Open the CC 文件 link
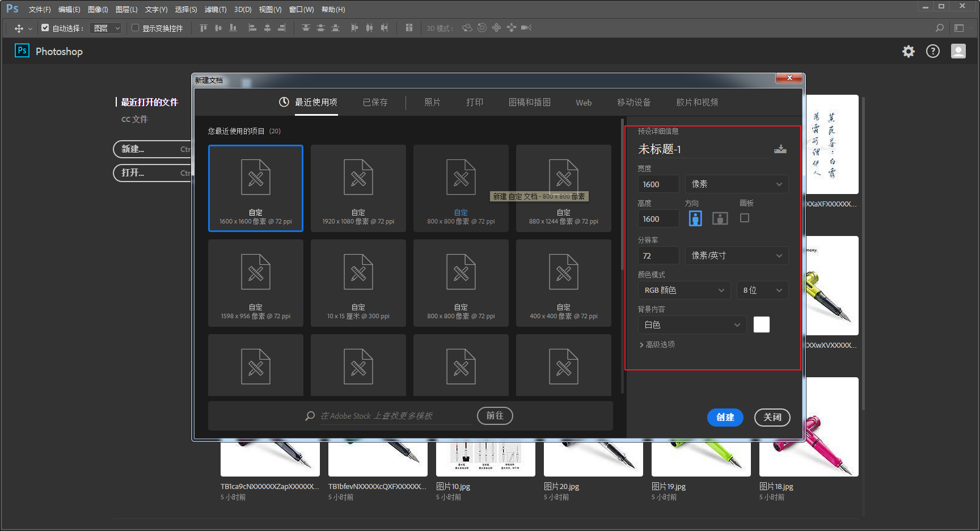 click(x=134, y=120)
